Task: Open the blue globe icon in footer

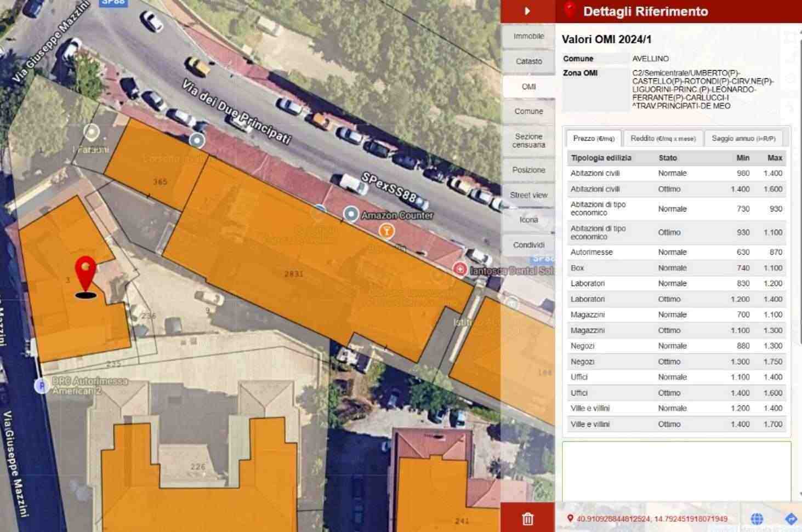Action: (757, 519)
